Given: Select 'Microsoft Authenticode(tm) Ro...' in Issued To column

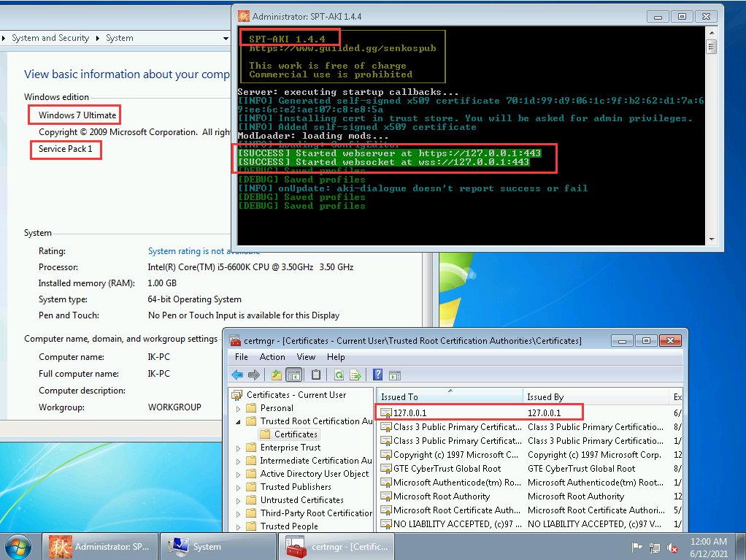Looking at the screenshot, I should pos(457,483).
